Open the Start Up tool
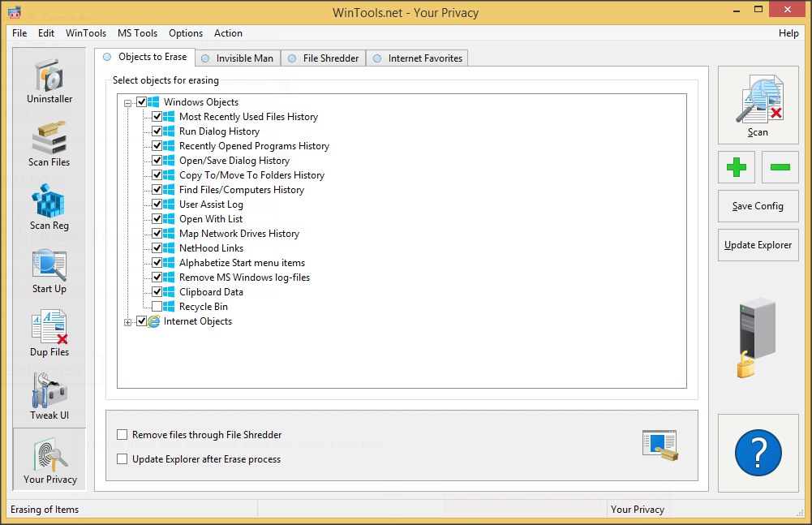The height and width of the screenshot is (525, 812). coord(49,271)
